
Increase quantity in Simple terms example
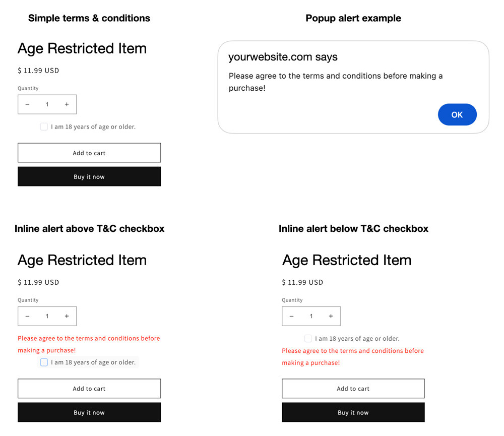click(67, 104)
